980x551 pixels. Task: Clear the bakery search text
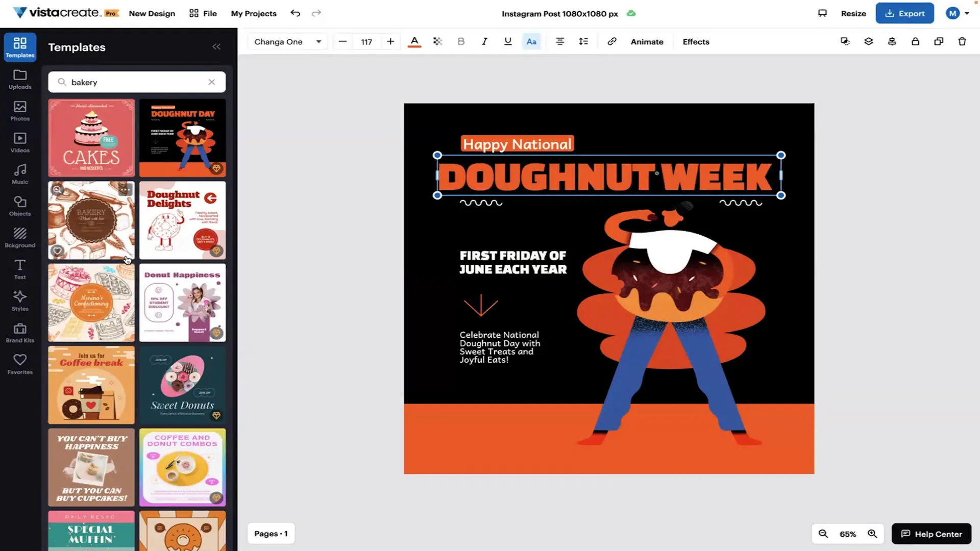pos(211,82)
